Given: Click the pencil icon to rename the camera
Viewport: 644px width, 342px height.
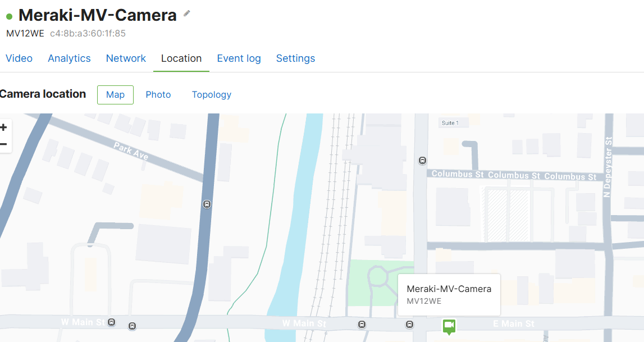Looking at the screenshot, I should coord(187,13).
